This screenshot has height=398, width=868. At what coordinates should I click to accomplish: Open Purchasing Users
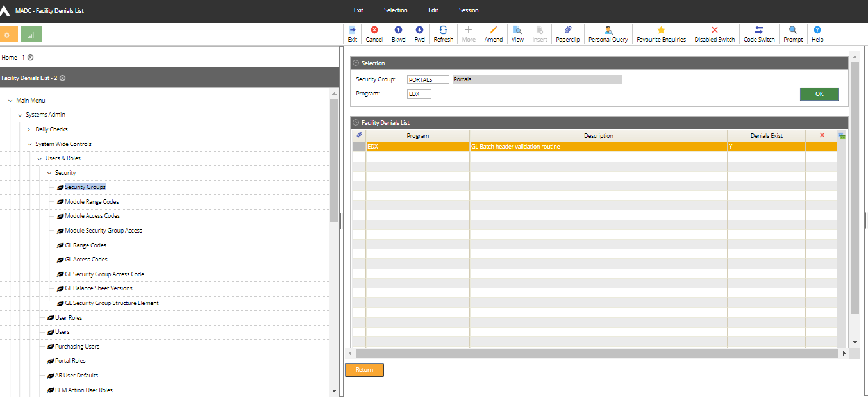77,347
